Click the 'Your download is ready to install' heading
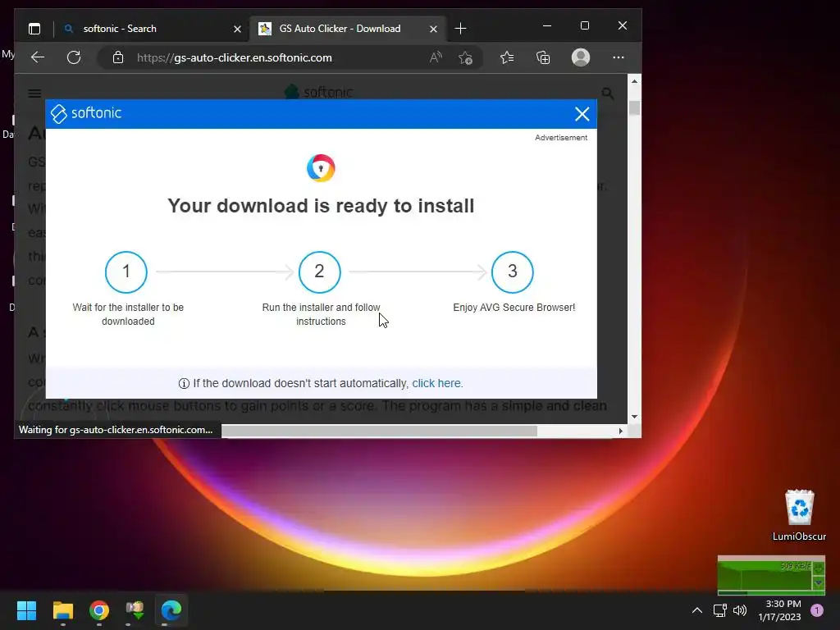 pos(321,206)
